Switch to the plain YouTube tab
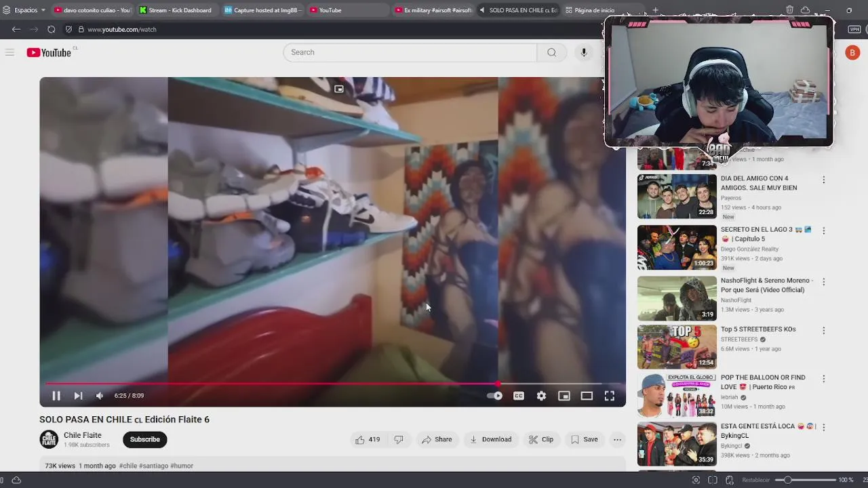Image resolution: width=868 pixels, height=488 pixels. tap(348, 10)
